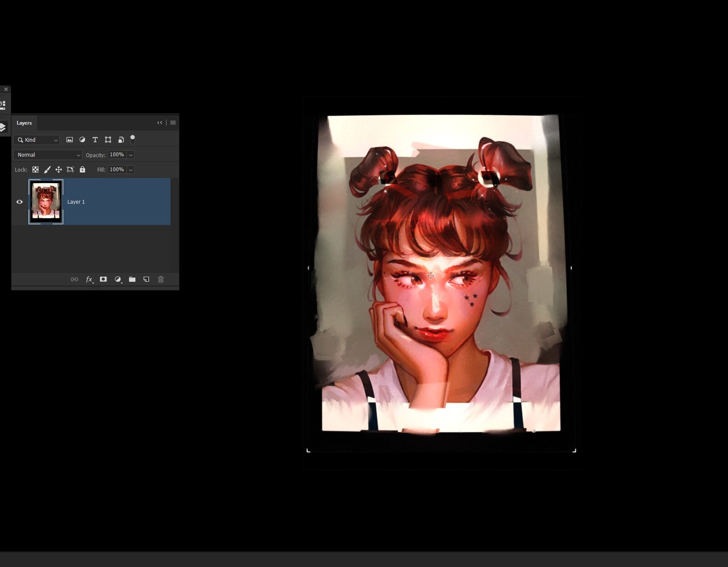This screenshot has height=567, width=728.
Task: Create new fill or adjustment layer
Action: point(118,279)
